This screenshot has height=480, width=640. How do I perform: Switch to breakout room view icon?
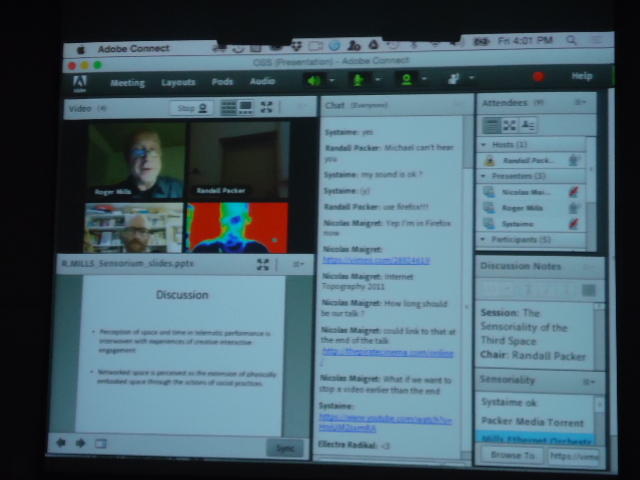click(x=509, y=125)
